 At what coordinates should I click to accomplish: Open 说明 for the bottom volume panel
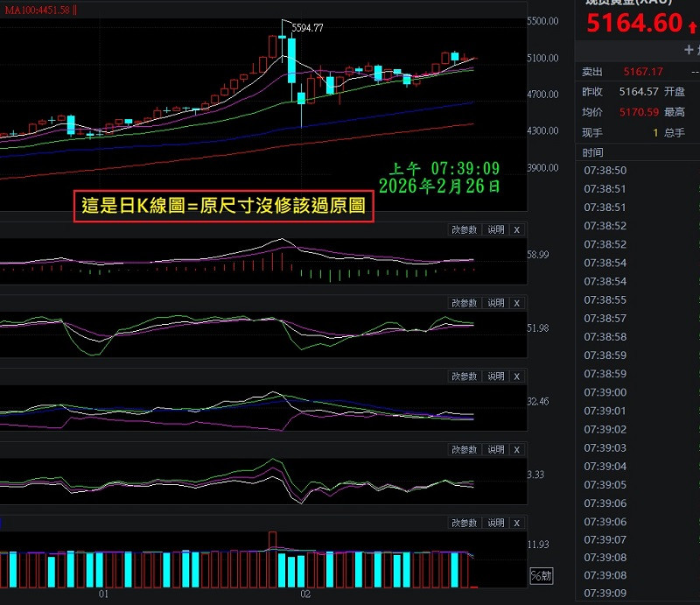point(496,523)
